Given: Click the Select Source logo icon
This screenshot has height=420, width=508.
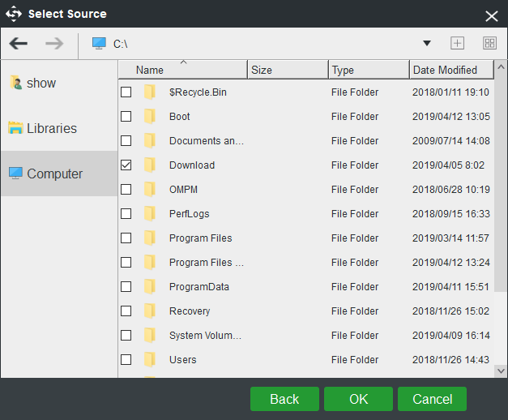Looking at the screenshot, I should [14, 14].
